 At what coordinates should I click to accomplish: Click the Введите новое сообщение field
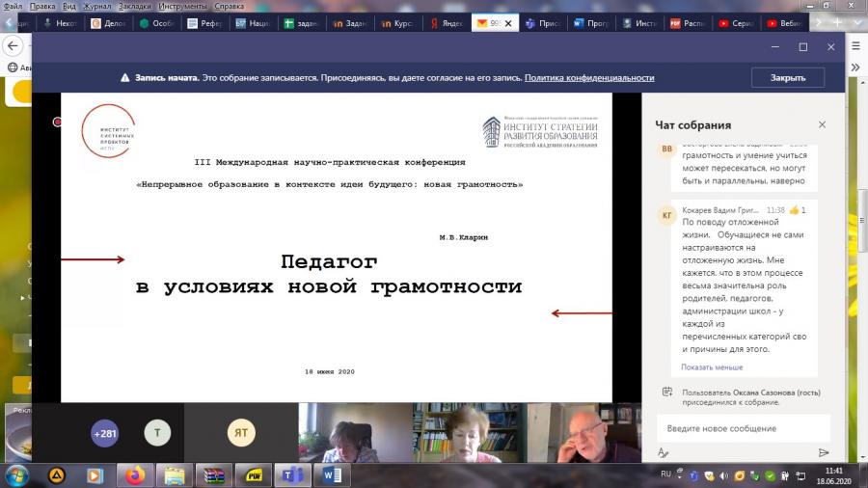coord(744,428)
